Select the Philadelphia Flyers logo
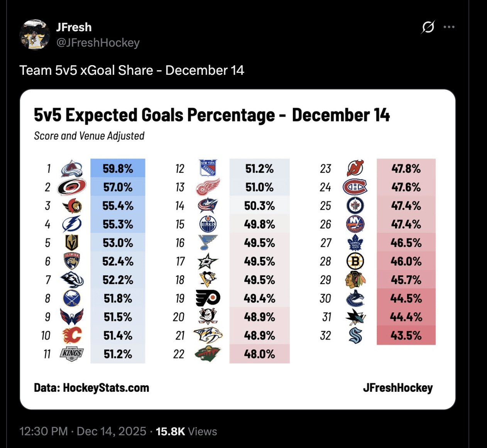 [x=208, y=298]
